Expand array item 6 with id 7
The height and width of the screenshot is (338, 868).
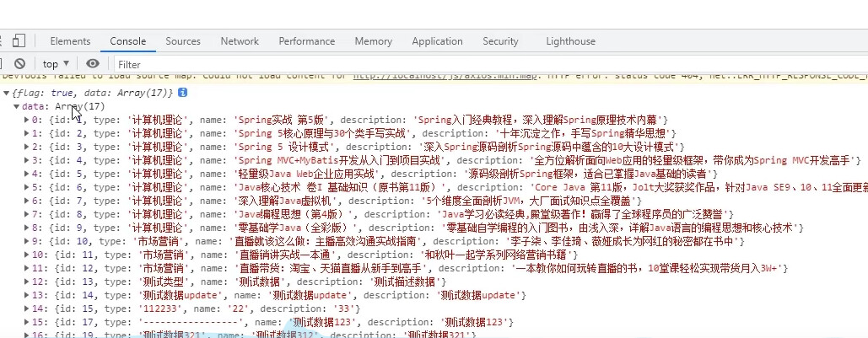(27, 201)
